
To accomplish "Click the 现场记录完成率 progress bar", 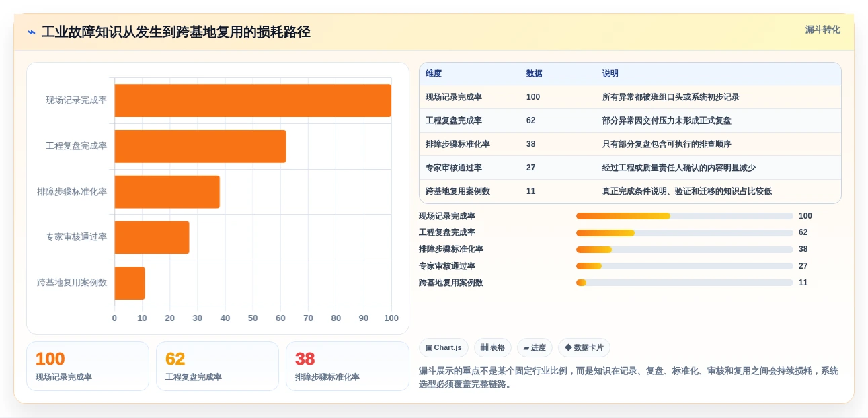I will [x=684, y=216].
